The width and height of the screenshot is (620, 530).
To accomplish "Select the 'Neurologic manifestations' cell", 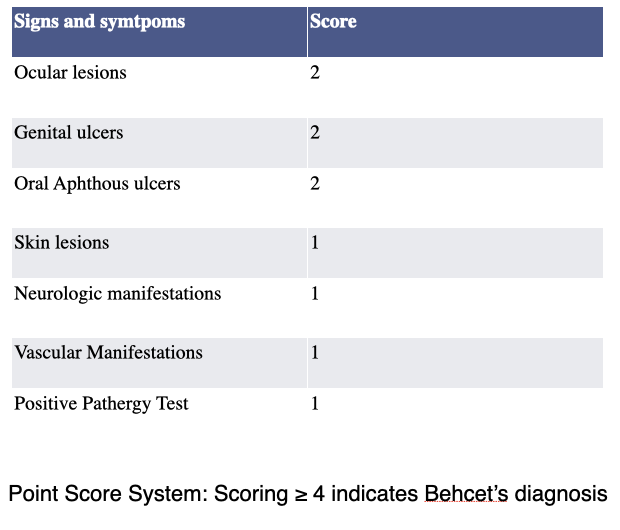I will 118,294.
